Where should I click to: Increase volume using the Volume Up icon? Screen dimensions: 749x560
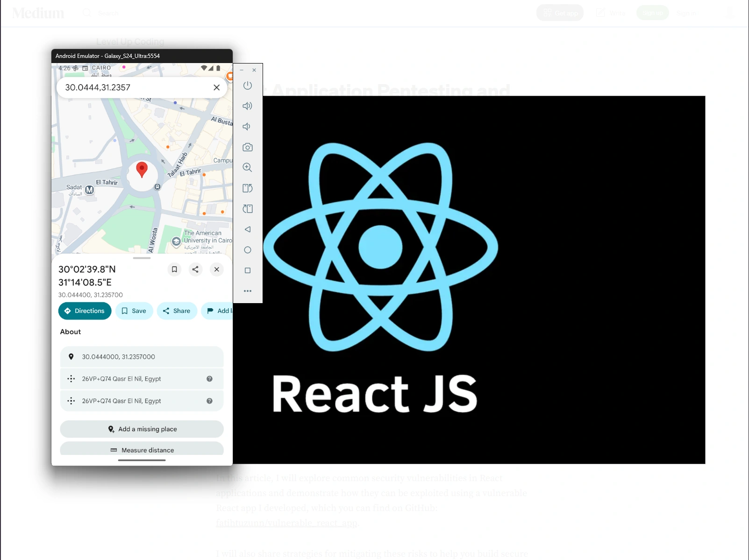click(x=247, y=106)
